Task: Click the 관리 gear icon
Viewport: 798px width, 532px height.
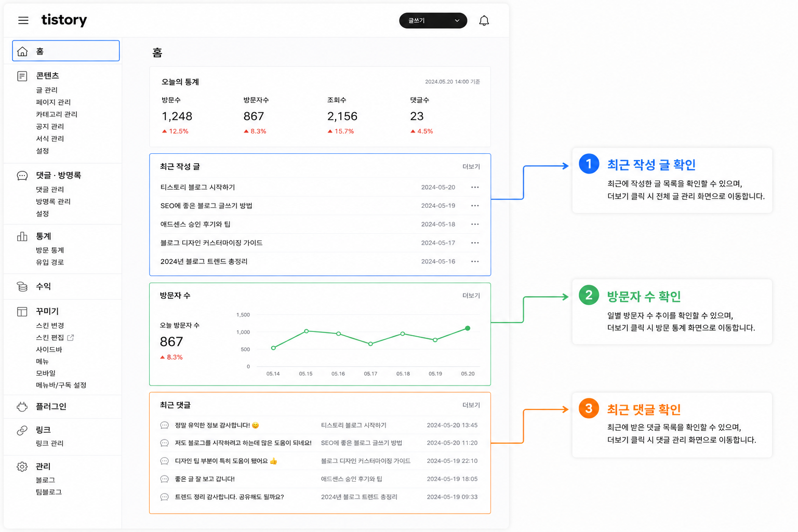Action: pos(22,467)
